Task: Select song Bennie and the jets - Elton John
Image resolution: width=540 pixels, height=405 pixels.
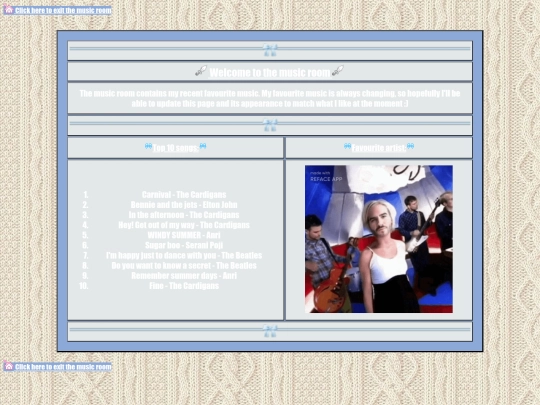Action: tap(184, 205)
